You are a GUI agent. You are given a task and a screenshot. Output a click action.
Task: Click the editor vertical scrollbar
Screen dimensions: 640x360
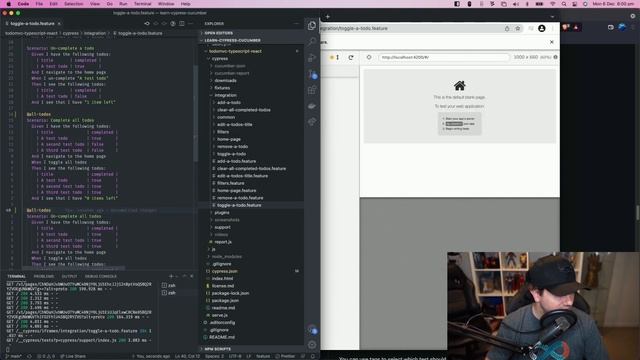196,114
